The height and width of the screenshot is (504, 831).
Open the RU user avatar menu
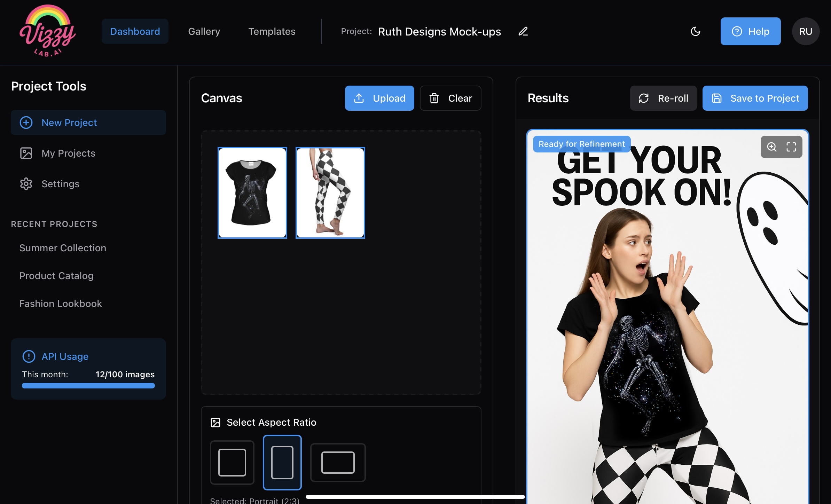click(x=806, y=31)
